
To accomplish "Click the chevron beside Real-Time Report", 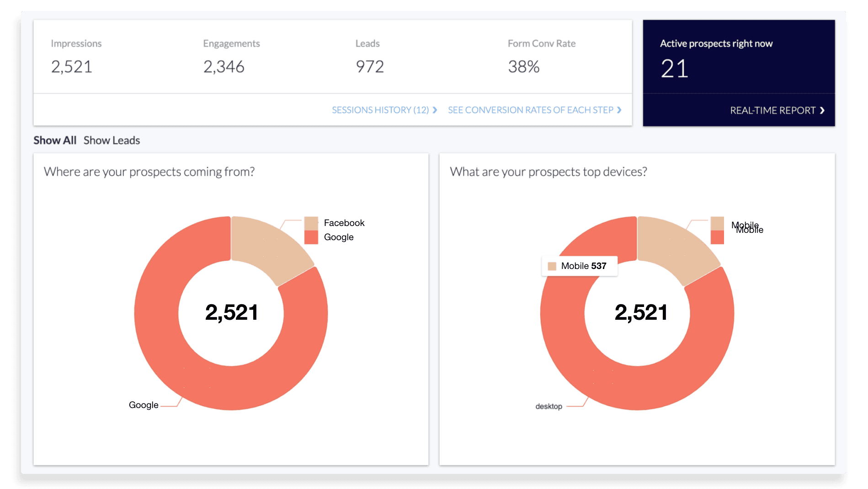I will click(x=821, y=110).
